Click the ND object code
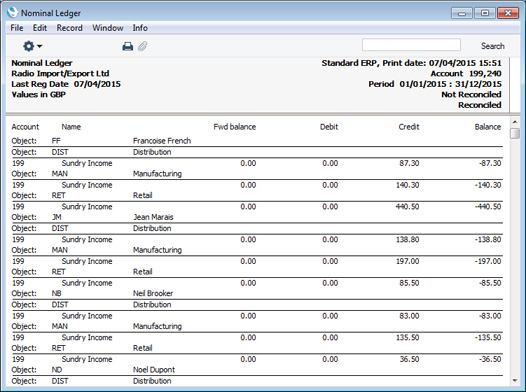The width and height of the screenshot is (526, 392). pyautogui.click(x=57, y=370)
